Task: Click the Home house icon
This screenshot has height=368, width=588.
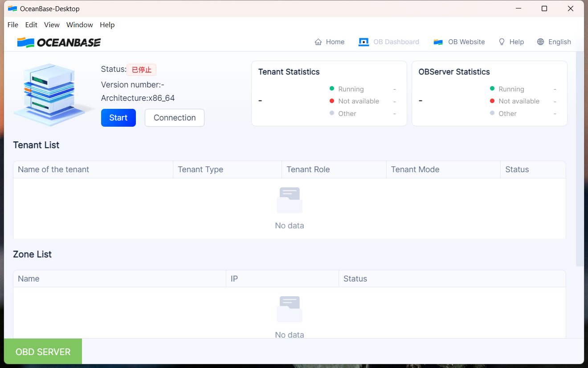Action: (318, 42)
